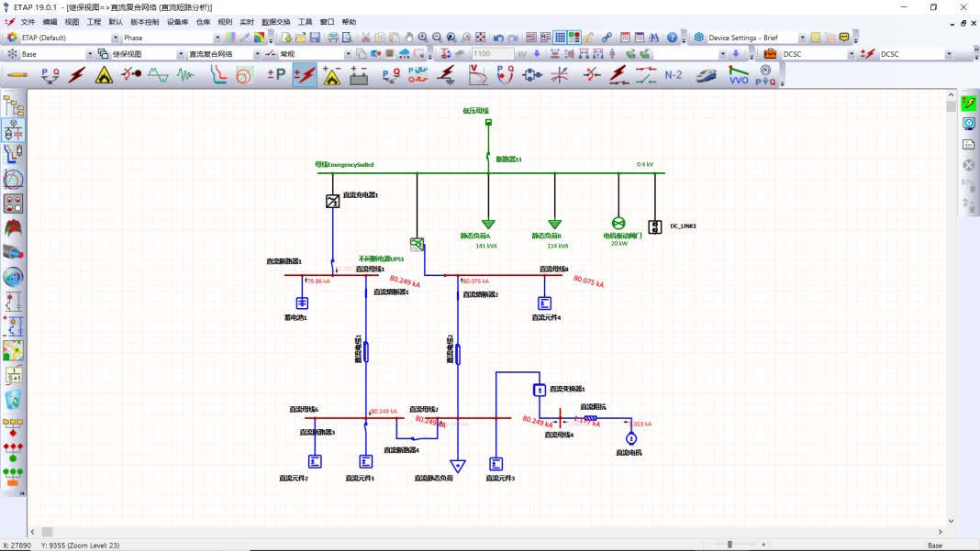Switch to Edit mode pencil

point(16,75)
